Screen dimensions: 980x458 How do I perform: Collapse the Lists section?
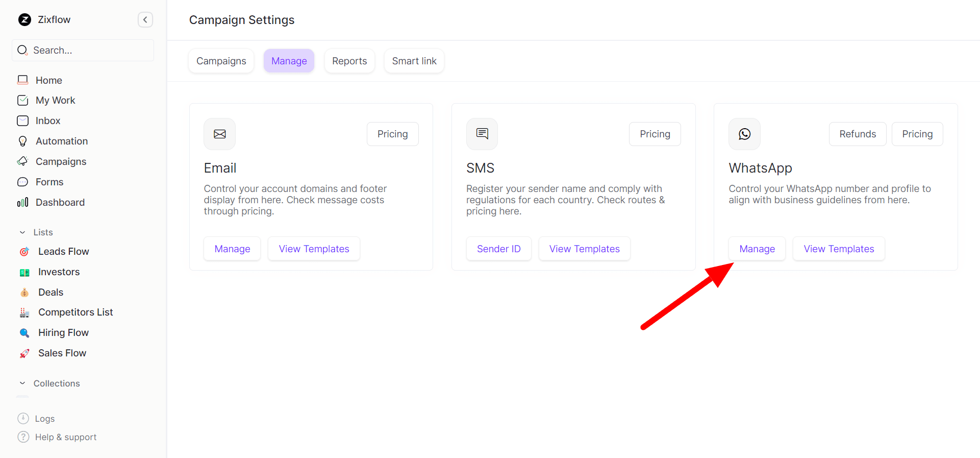tap(22, 233)
